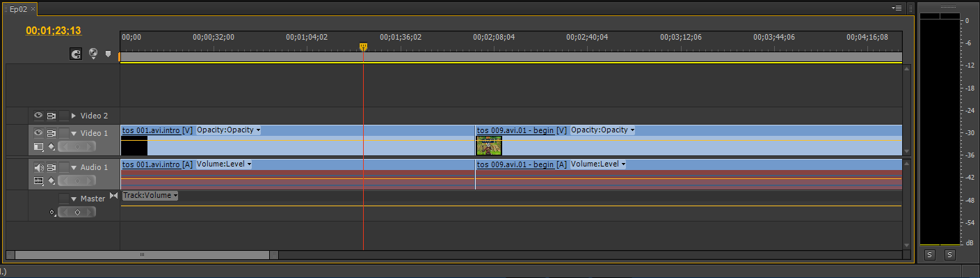The image size is (980, 278).
Task: Open Opacity:Opacity dropdown on tos 001.avi.intro clip
Action: pyautogui.click(x=228, y=130)
